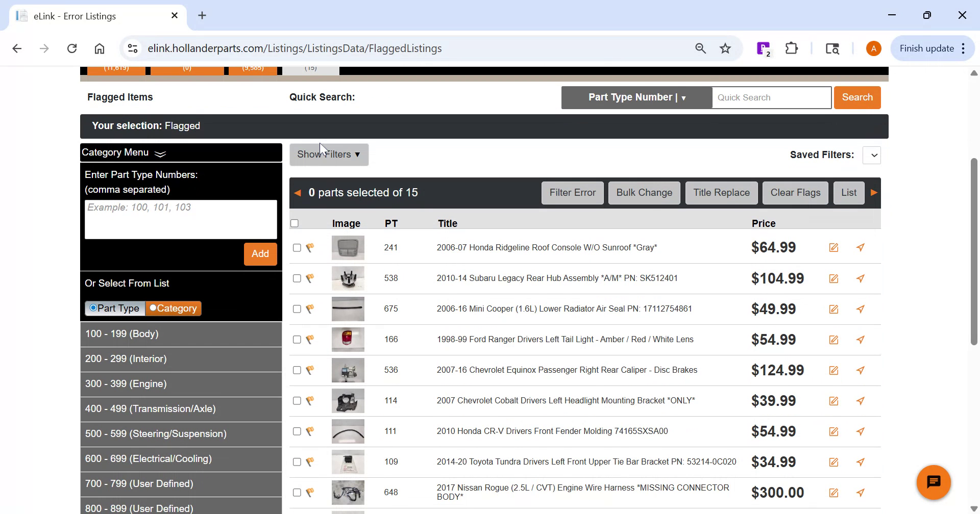Click the flag icon on the Ford Ranger row

coord(310,339)
